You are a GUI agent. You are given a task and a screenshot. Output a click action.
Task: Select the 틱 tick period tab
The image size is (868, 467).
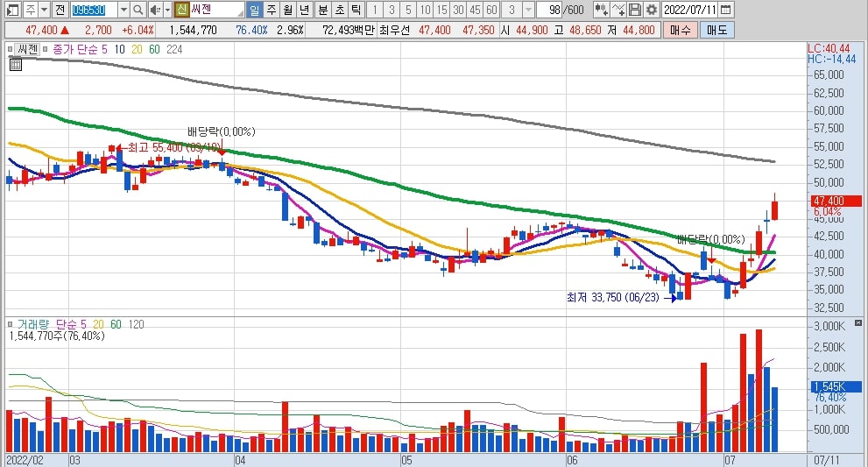pos(356,10)
